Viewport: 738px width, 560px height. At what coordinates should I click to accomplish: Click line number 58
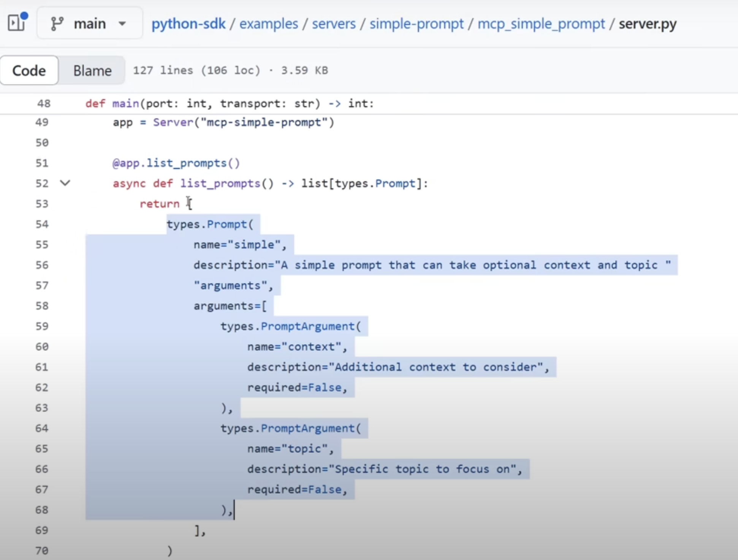[42, 306]
